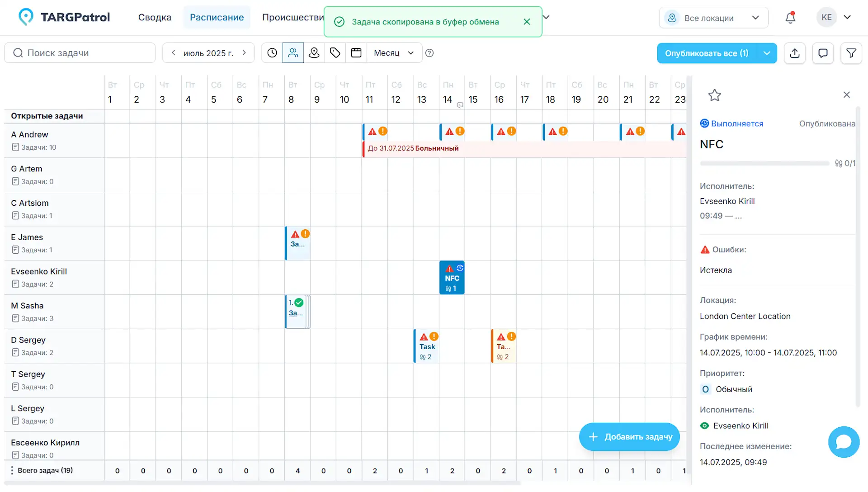Open notifications via the bell icon
Screen dimensions: 868x492
tap(790, 17)
